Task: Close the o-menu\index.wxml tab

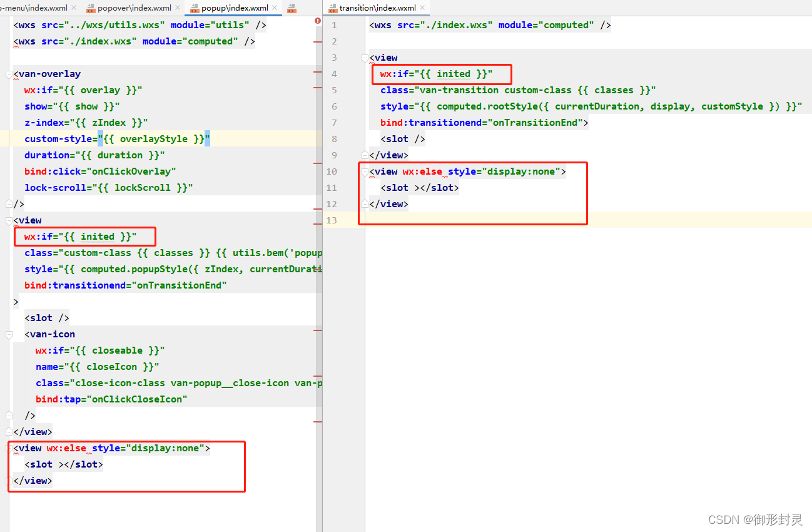Action: pyautogui.click(x=74, y=8)
